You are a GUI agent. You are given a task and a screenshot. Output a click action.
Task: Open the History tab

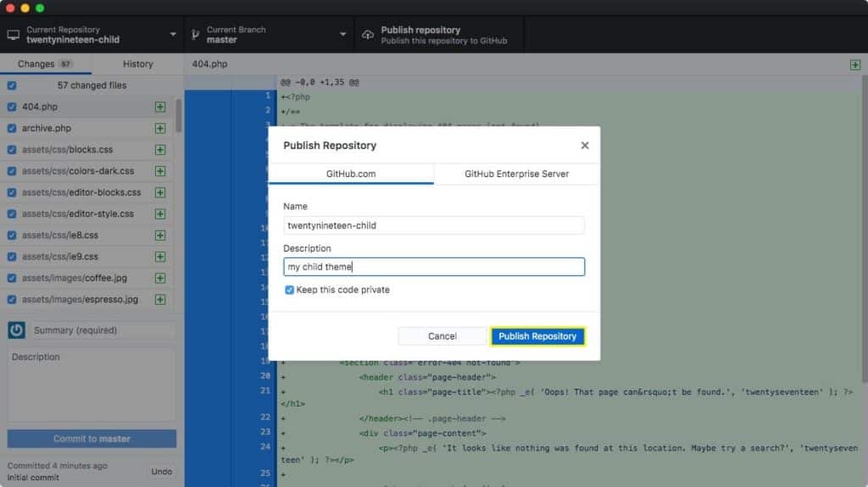(x=138, y=64)
